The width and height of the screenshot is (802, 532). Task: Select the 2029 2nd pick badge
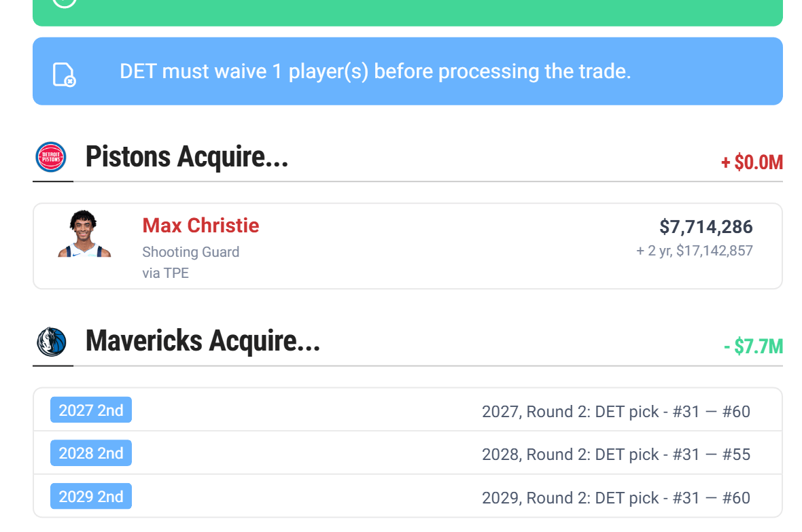[x=91, y=497]
